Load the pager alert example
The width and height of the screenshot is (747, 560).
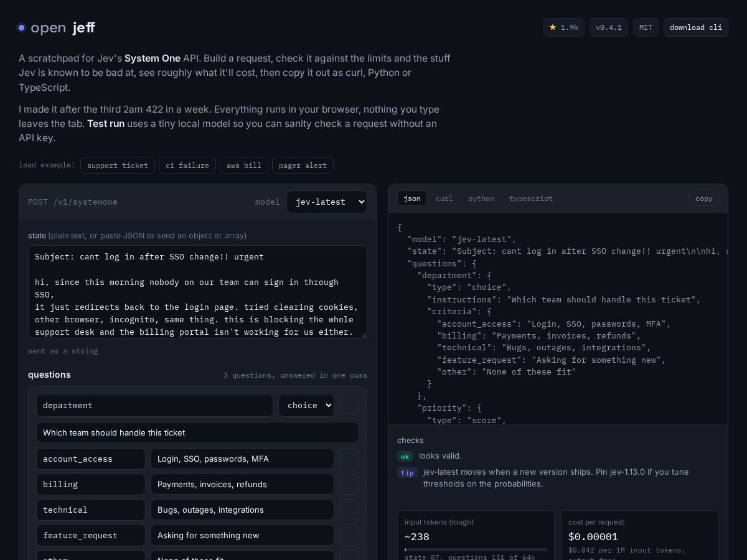pyautogui.click(x=303, y=165)
